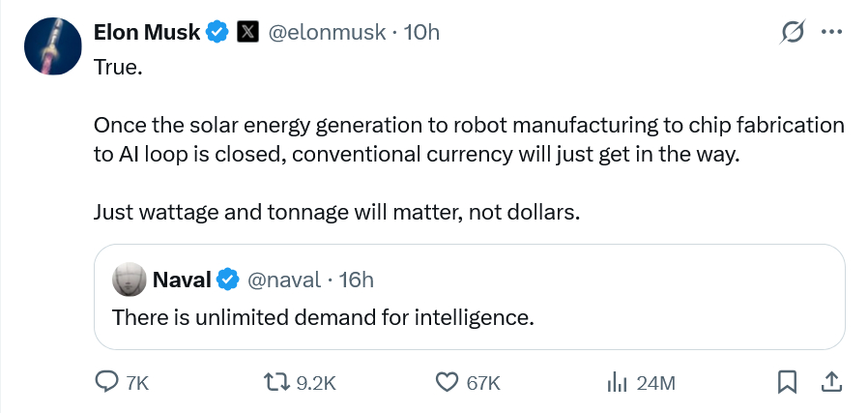Click Naval's blue verified badge
Viewport: 868px width, 413px height.
click(x=228, y=280)
